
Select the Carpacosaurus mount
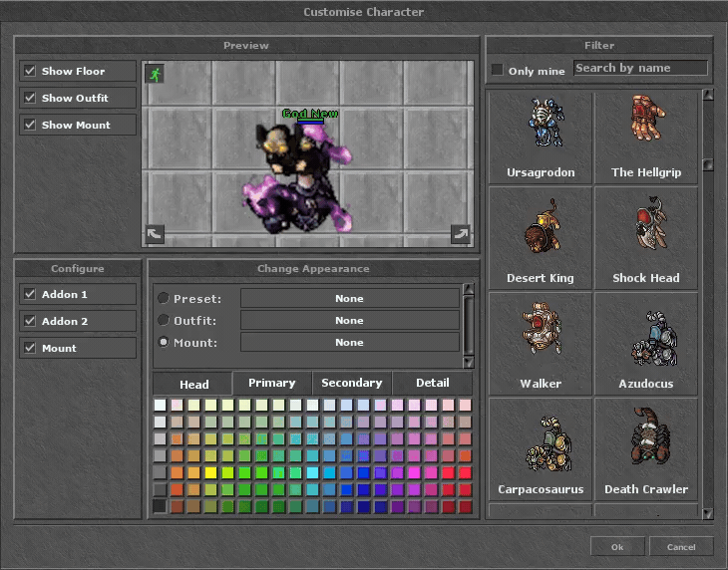click(541, 449)
